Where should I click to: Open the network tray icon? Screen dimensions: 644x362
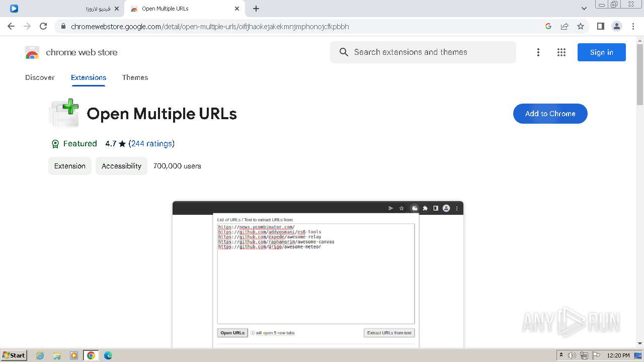pos(584,355)
